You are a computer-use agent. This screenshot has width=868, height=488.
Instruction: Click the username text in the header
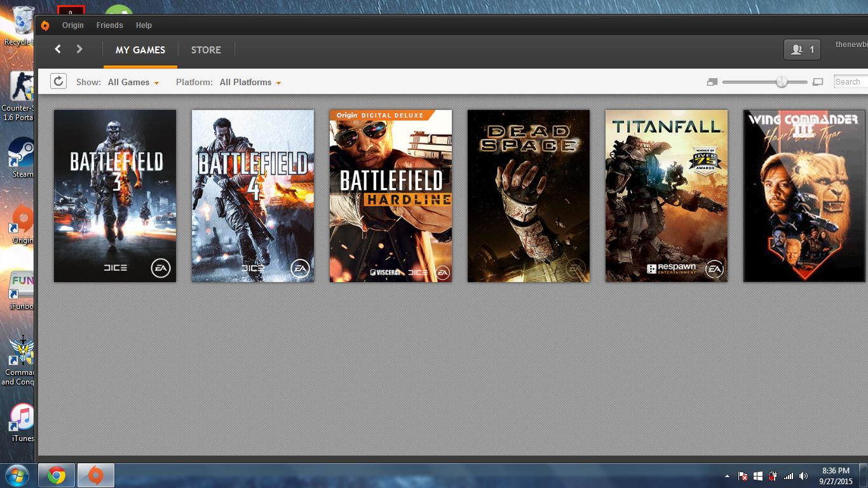click(851, 44)
